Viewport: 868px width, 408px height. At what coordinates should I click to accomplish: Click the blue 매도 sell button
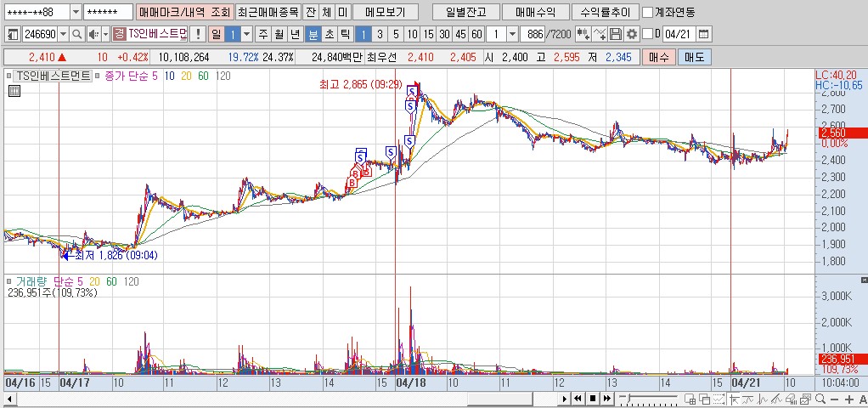[x=694, y=57]
